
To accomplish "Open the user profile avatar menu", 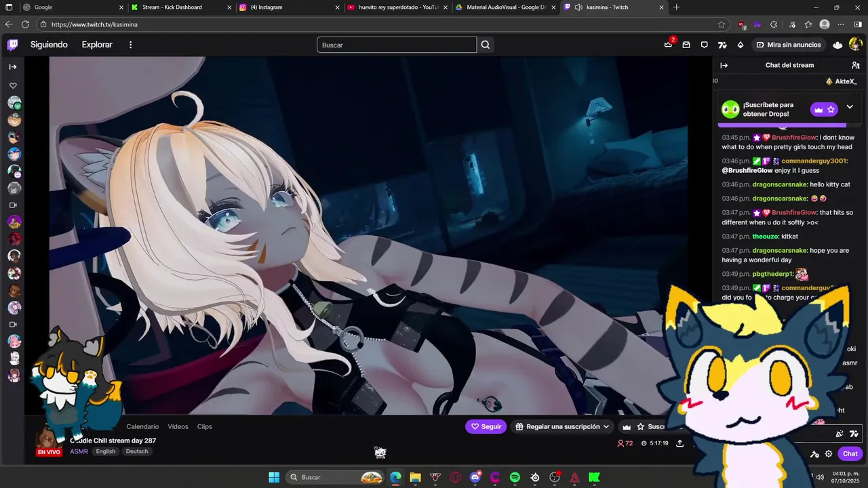I will click(x=855, y=45).
